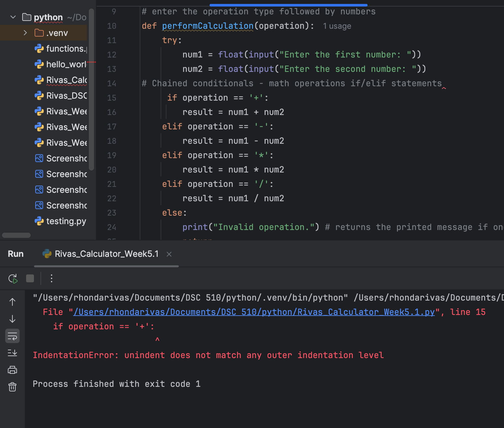Open the traceback file path link
The height and width of the screenshot is (428, 504).
[255, 312]
